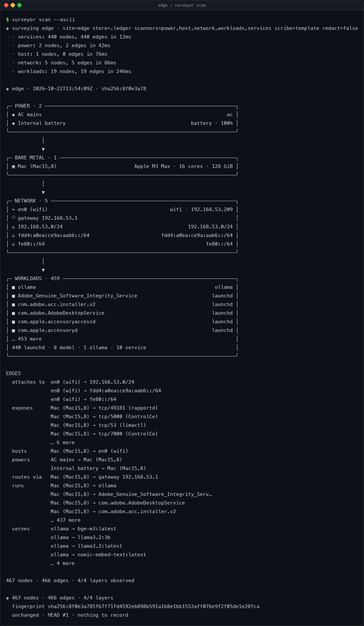Click the green zoom window button
The image size is (364, 626).
[19, 5]
